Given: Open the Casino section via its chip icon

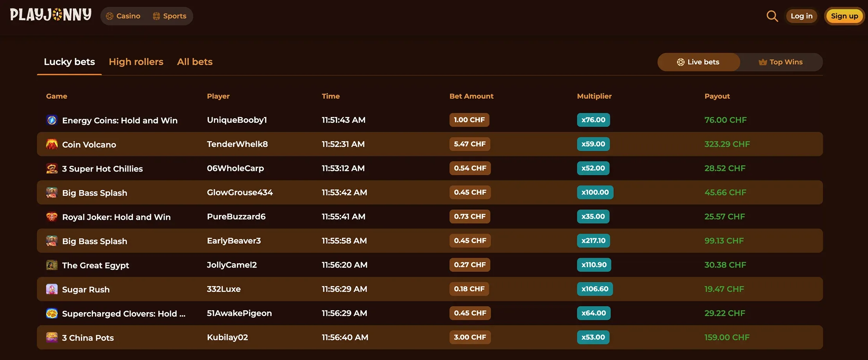Looking at the screenshot, I should [110, 16].
